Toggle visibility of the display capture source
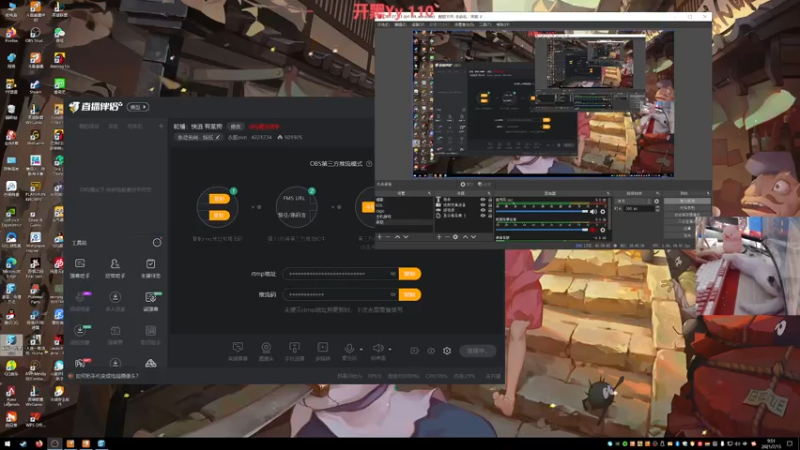 tap(483, 215)
